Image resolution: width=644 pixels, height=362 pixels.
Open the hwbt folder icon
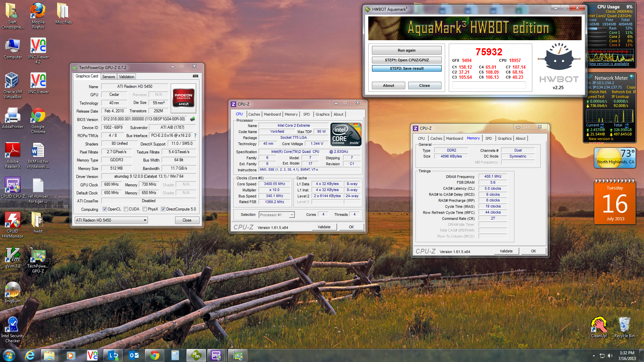38,223
